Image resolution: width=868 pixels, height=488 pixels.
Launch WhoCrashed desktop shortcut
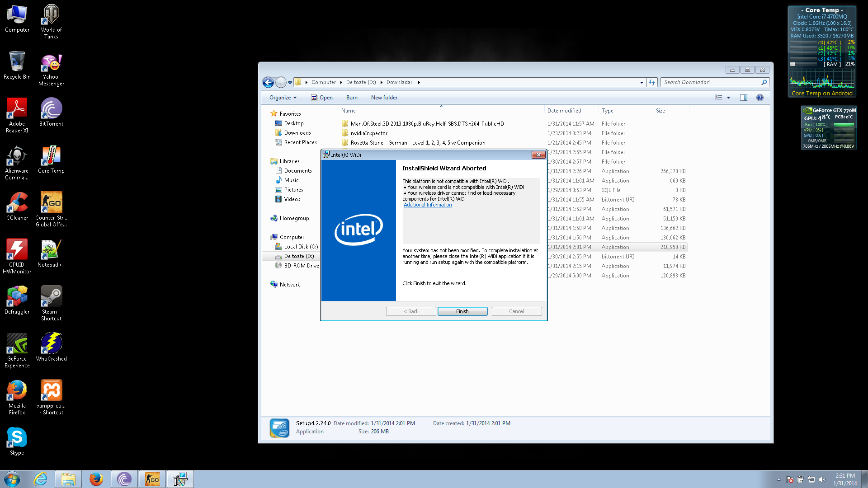pyautogui.click(x=51, y=347)
